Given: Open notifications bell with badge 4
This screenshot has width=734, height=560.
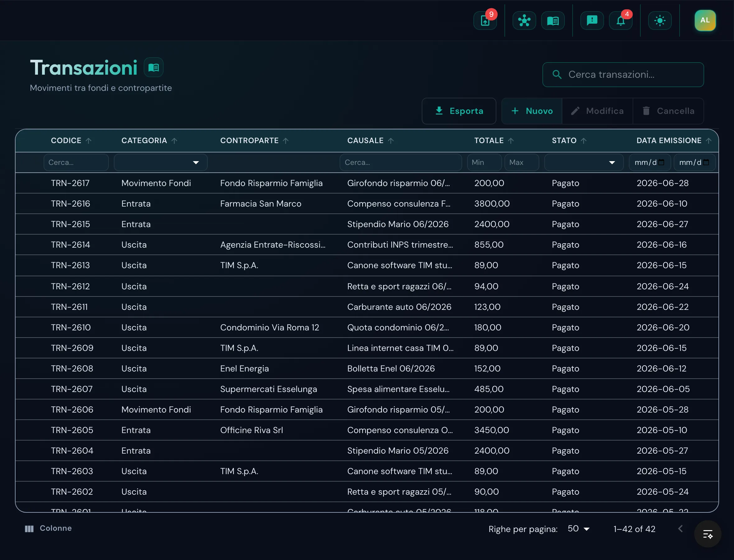Looking at the screenshot, I should pos(620,21).
